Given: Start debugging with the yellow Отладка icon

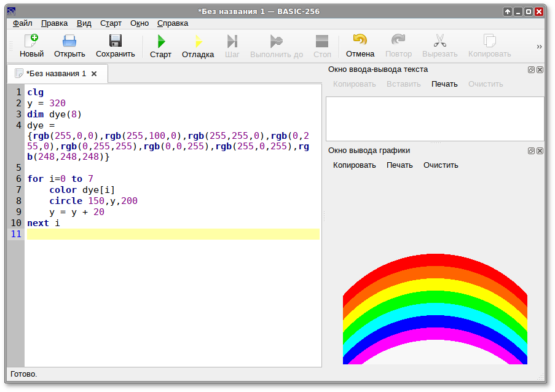Looking at the screenshot, I should tap(197, 45).
